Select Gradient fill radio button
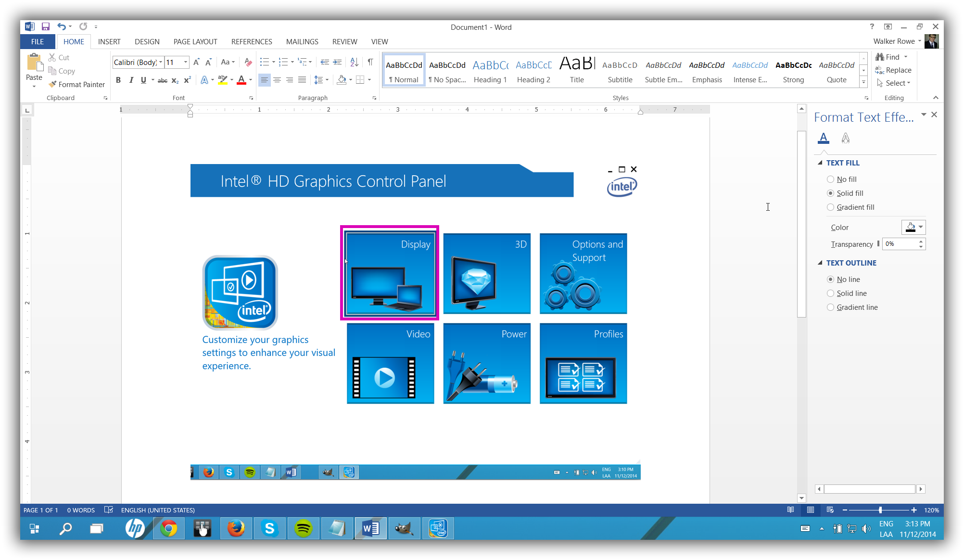Viewport: 964px width, 560px height. [x=830, y=207]
